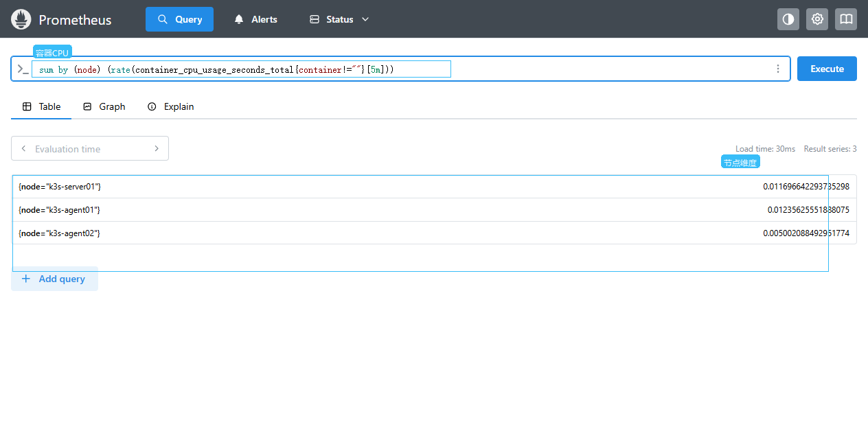Click value 0.005002088492951774
Image resolution: width=868 pixels, height=429 pixels.
806,233
